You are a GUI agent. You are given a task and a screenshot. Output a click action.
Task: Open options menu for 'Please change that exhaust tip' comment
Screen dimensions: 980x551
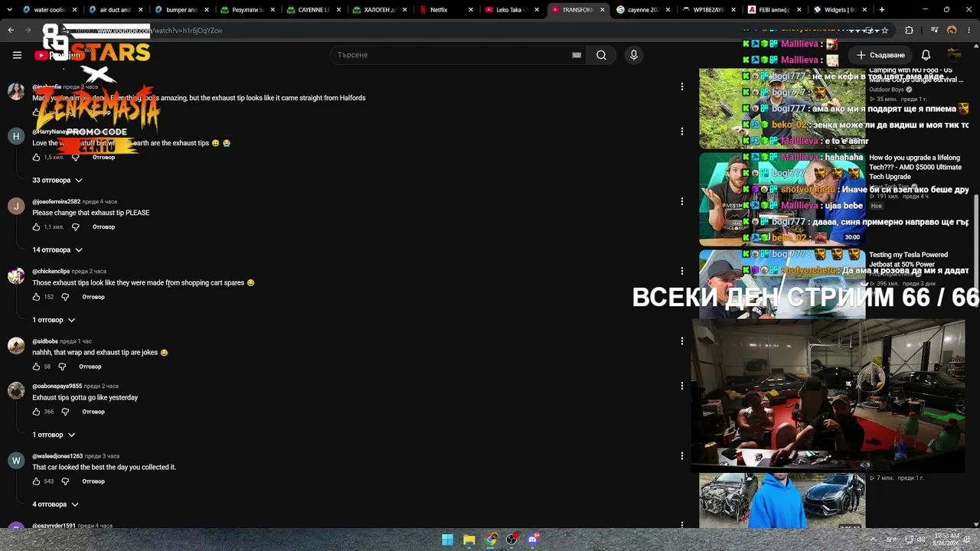click(681, 201)
